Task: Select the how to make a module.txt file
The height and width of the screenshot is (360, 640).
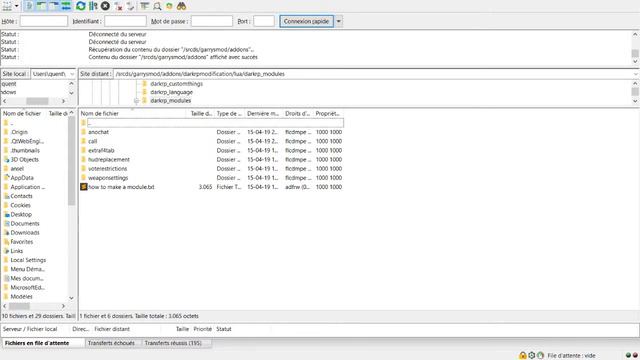Action: [x=211, y=187]
